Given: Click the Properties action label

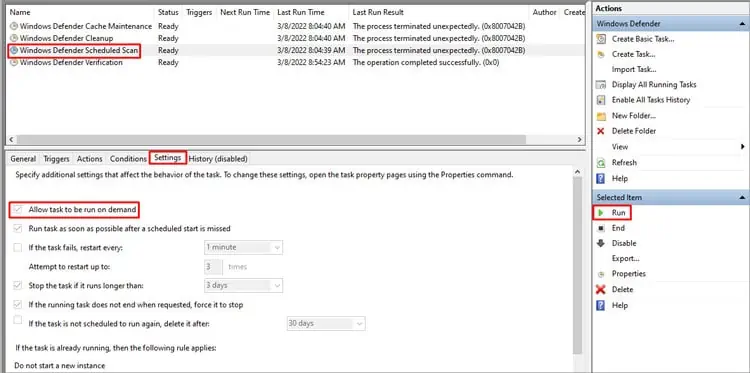Looking at the screenshot, I should tap(629, 274).
